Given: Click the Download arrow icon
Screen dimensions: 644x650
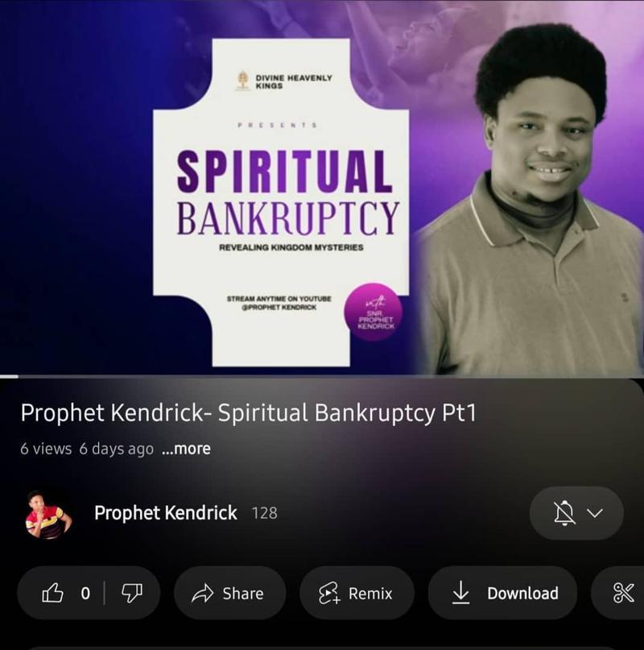Looking at the screenshot, I should click(460, 592).
